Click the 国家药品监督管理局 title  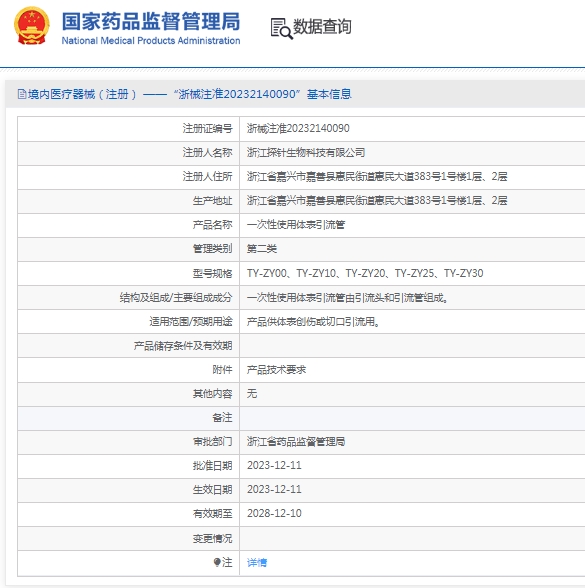(151, 21)
